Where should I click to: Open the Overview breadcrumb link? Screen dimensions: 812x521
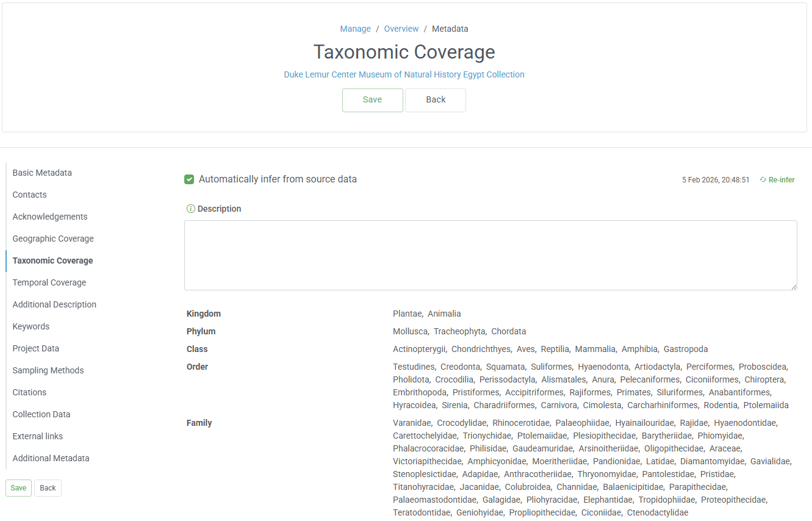click(401, 29)
